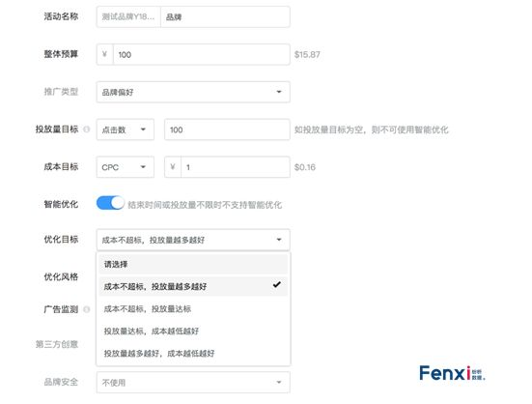Turn off the 智能优化 switch

tap(110, 203)
